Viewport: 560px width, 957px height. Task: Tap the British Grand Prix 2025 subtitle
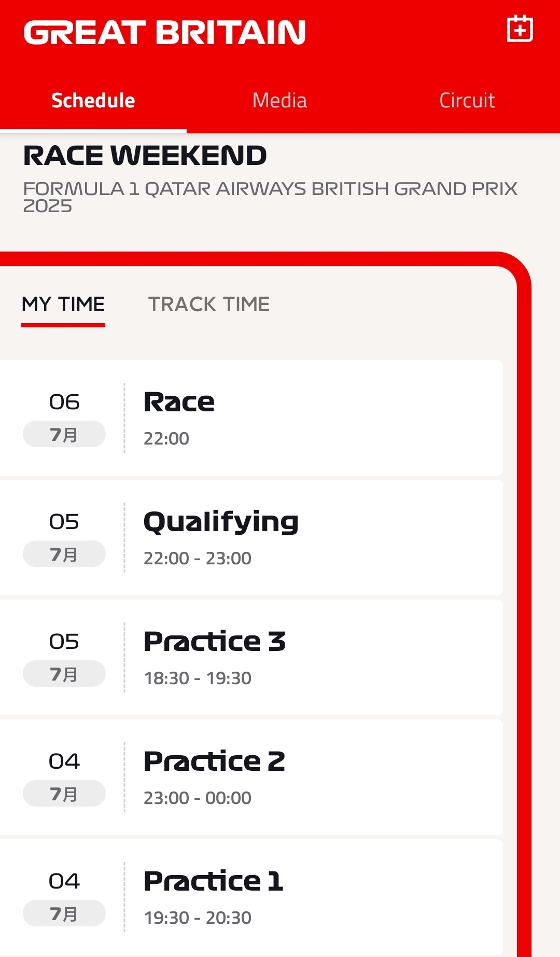270,197
